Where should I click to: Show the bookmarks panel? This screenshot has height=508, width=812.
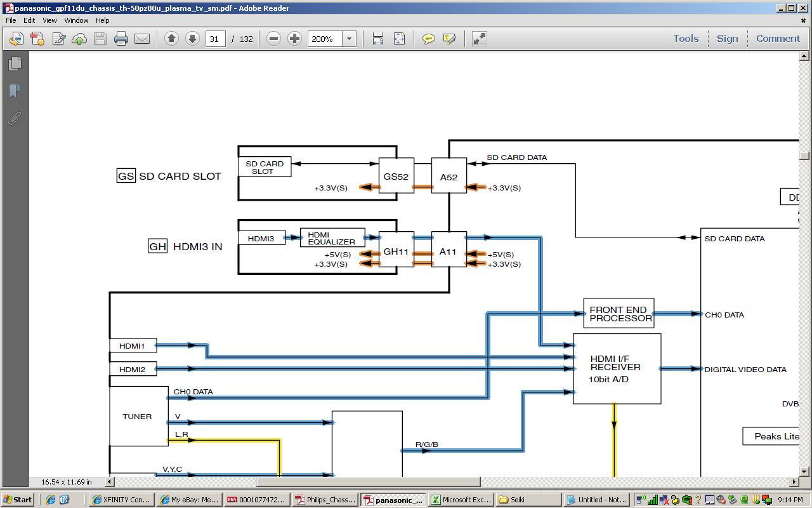pyautogui.click(x=15, y=91)
